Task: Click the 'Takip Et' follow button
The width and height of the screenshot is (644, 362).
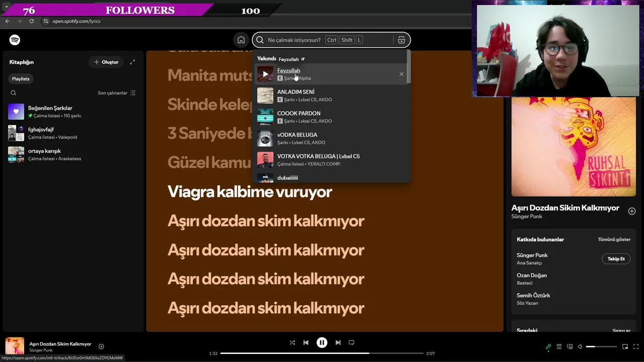Action: tap(616, 259)
